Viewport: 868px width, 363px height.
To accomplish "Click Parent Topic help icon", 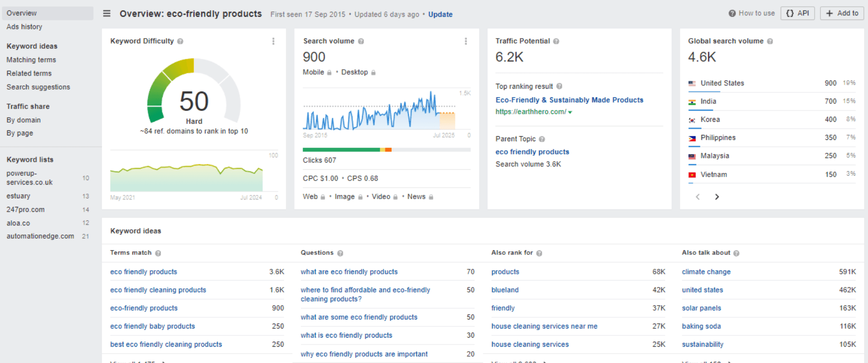I will tap(542, 139).
